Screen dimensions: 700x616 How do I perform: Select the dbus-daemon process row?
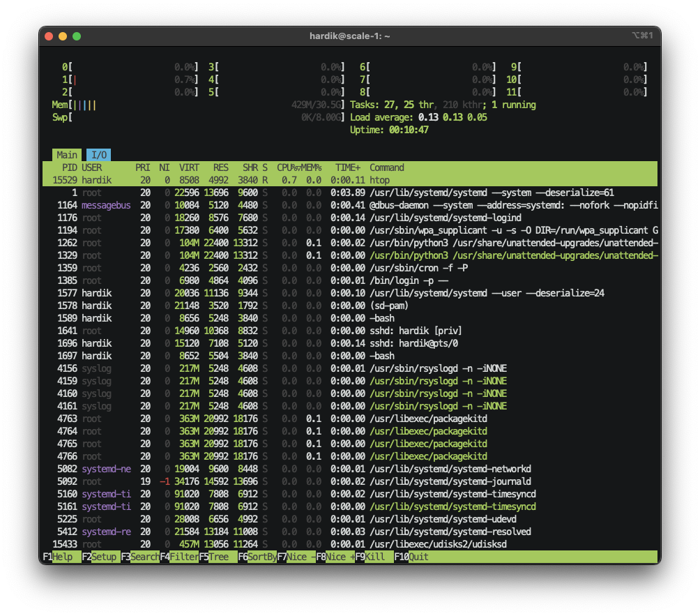click(350, 205)
